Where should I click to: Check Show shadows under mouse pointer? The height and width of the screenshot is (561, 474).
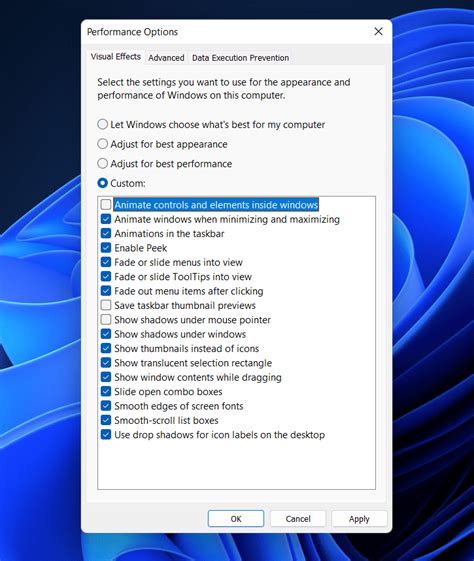106,319
